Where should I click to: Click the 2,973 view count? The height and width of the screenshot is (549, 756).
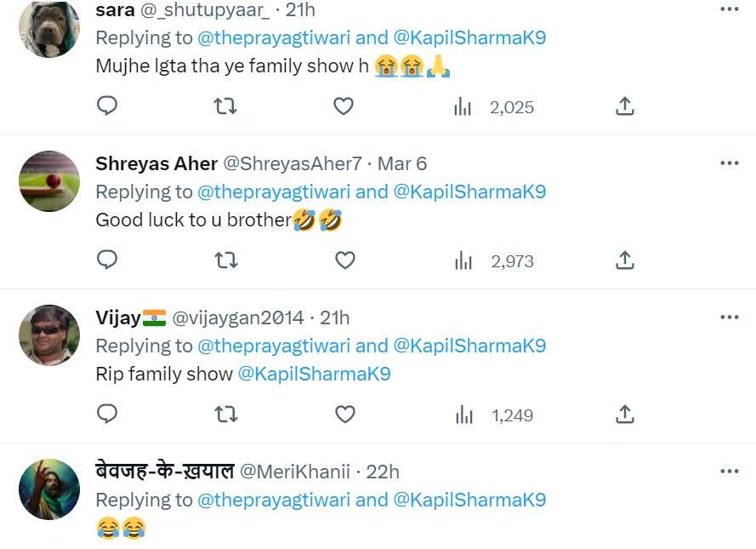click(x=511, y=260)
